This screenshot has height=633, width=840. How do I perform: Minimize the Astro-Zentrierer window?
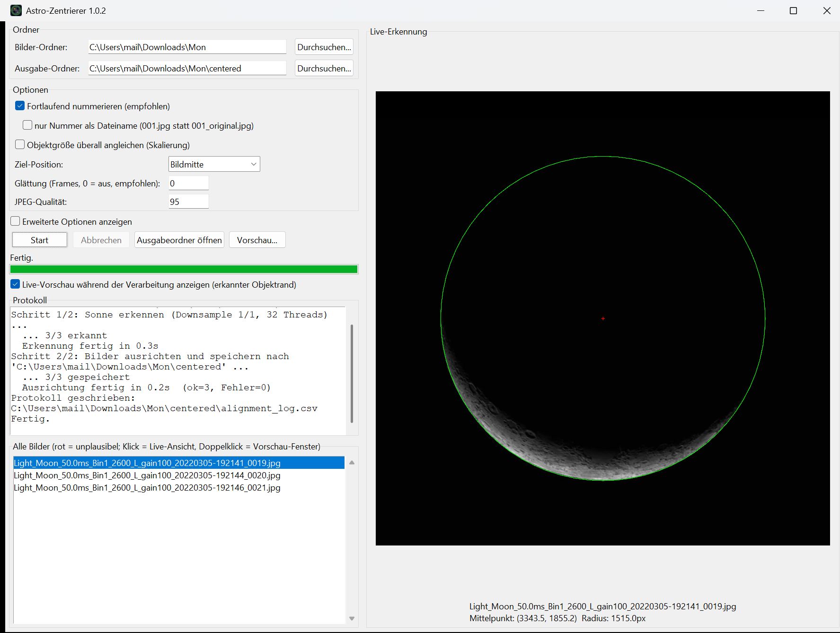(x=761, y=10)
